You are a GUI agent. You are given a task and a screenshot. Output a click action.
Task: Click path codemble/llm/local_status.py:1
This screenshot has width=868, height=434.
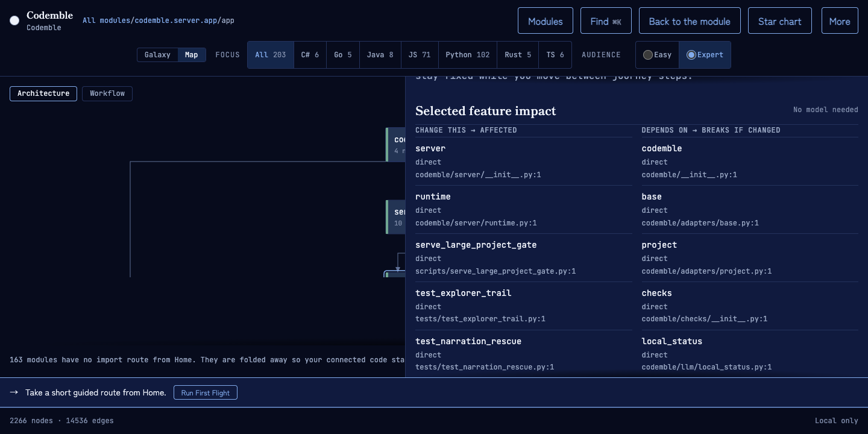pos(706,367)
